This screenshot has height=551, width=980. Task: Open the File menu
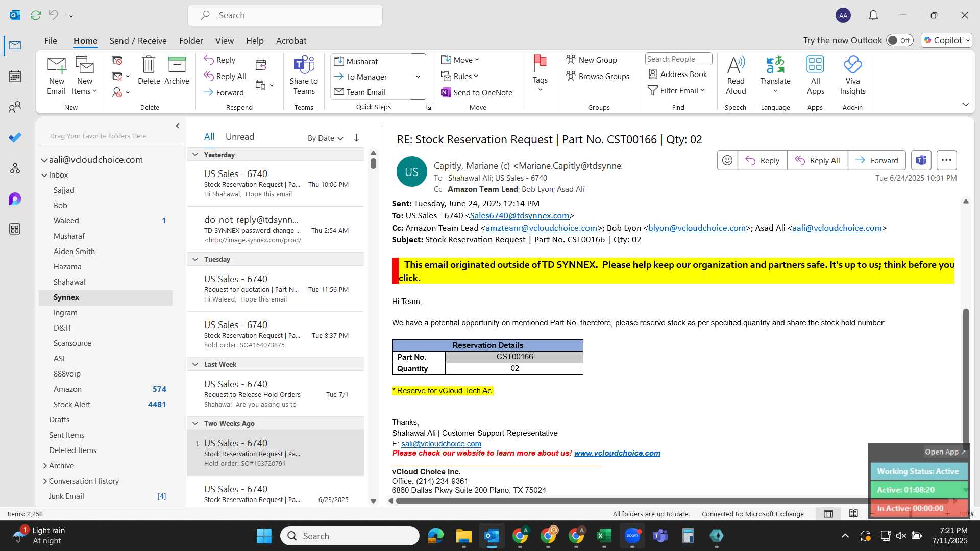(x=51, y=41)
